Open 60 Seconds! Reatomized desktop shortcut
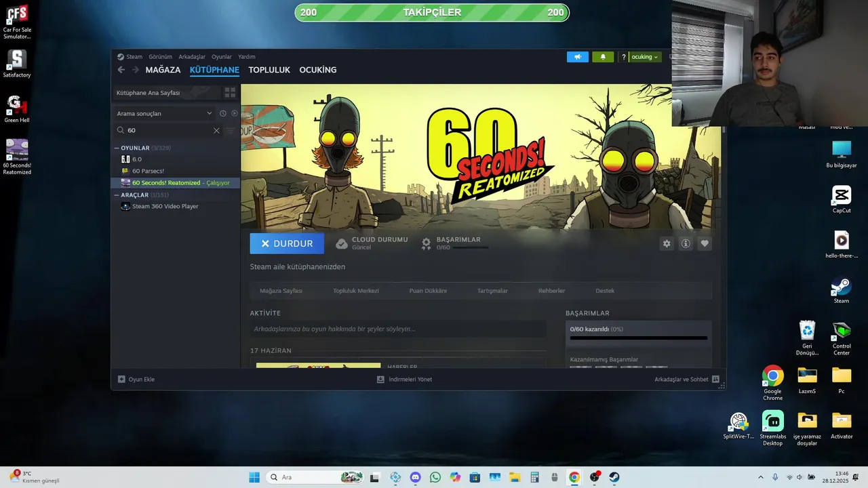 click(x=17, y=157)
